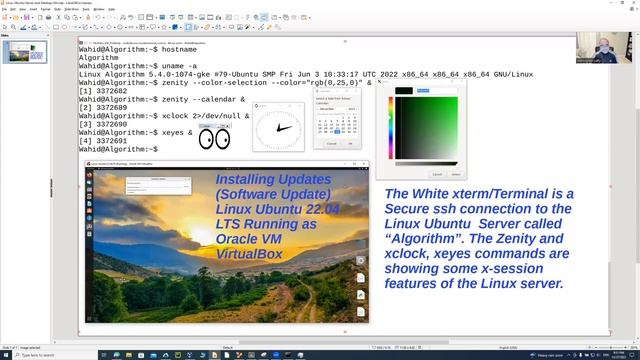Toggle the Rotate mode button
This screenshot has width=640, height=360.
pos(188,27)
